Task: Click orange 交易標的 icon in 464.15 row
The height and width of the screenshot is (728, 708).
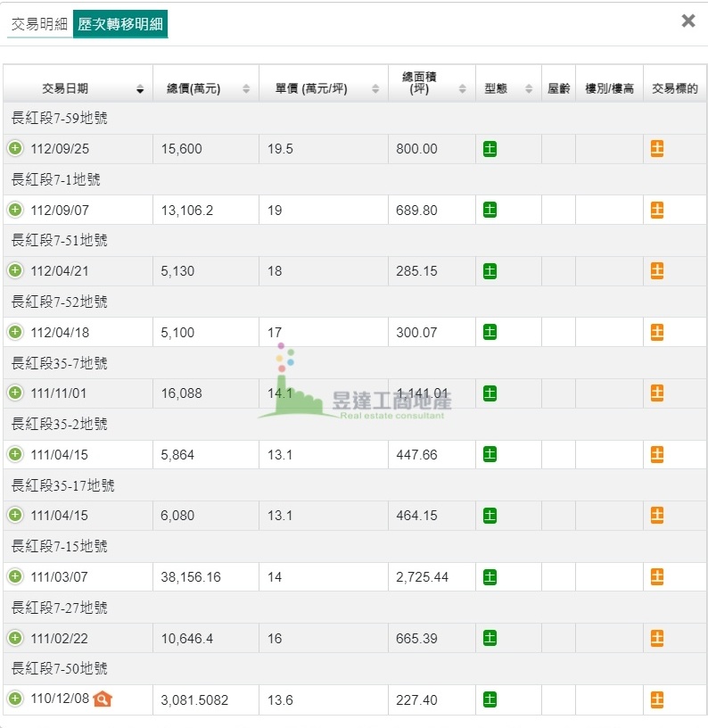Action: click(657, 516)
